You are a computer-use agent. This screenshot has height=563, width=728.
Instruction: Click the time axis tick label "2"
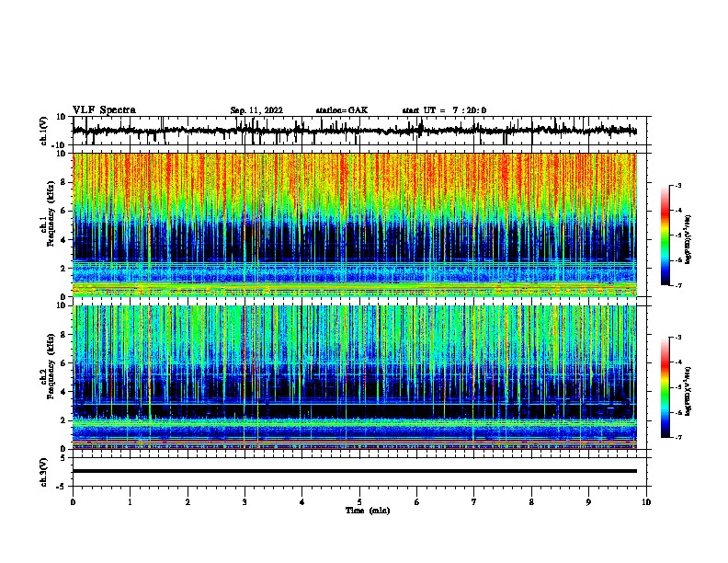coord(188,502)
